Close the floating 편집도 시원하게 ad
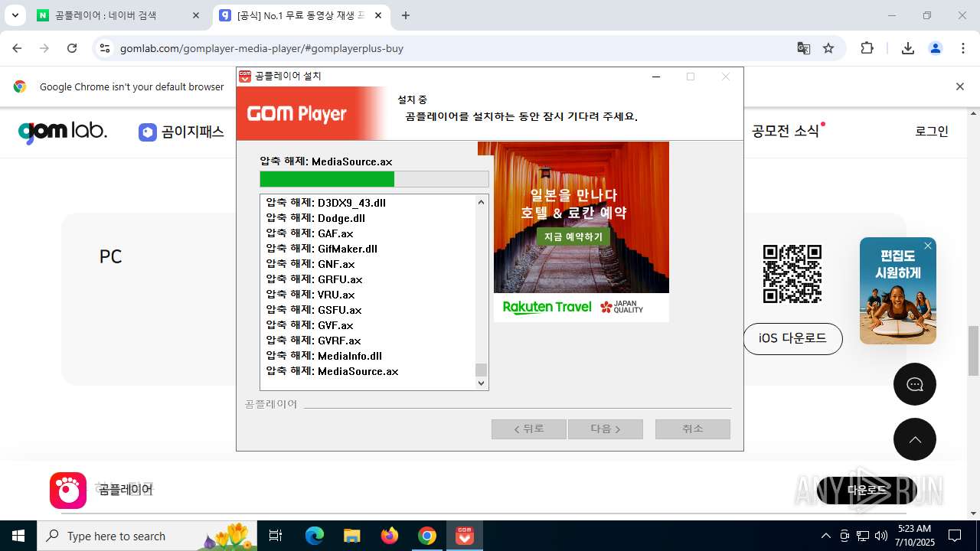The width and height of the screenshot is (980, 551). click(x=928, y=246)
